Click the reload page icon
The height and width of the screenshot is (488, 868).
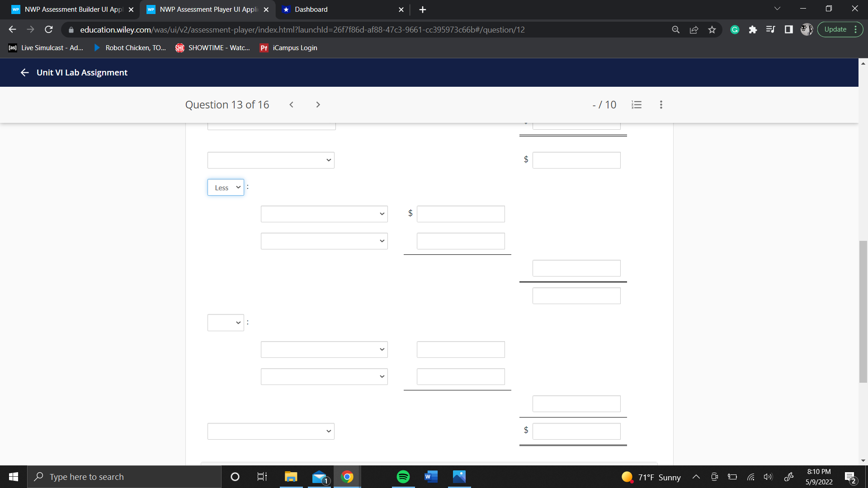pyautogui.click(x=48, y=29)
